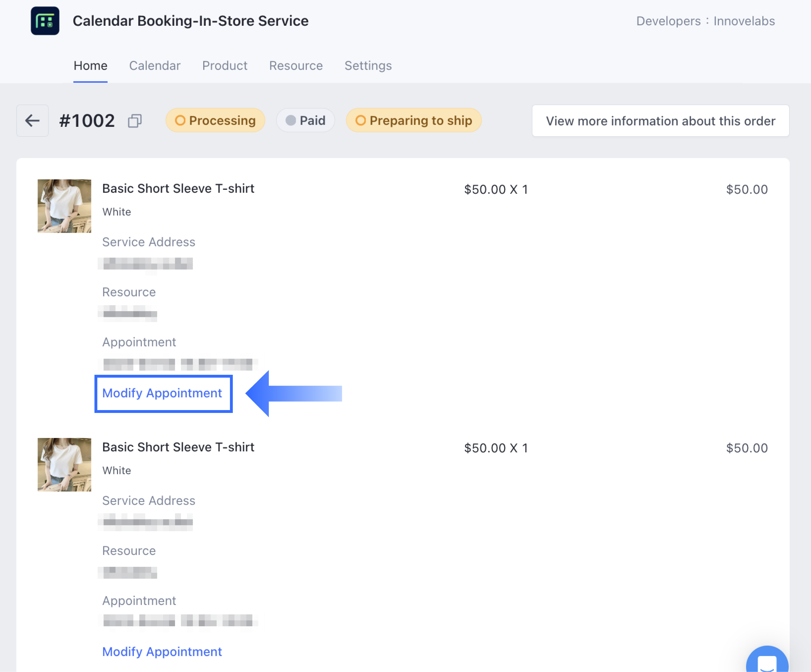Switch to the Calendar tab
This screenshot has width=811, height=672.
pos(155,65)
